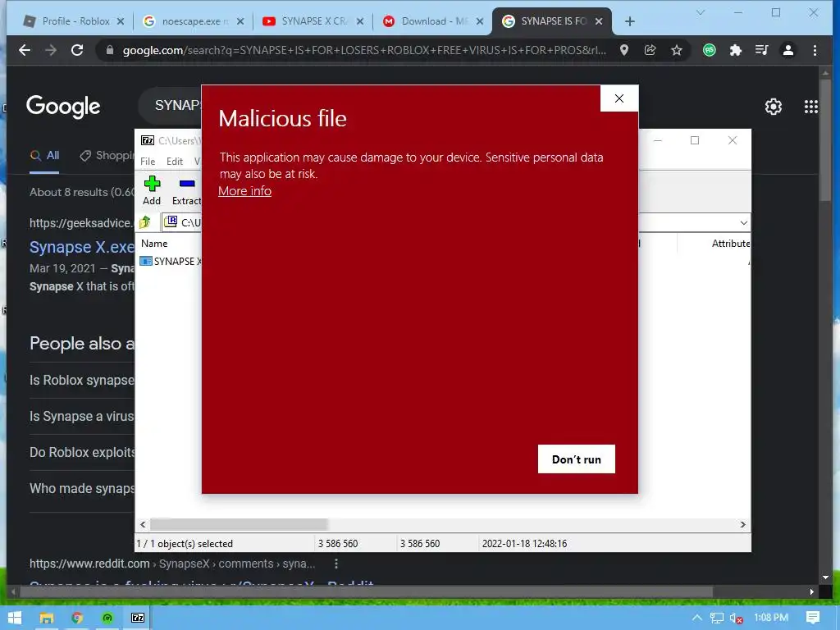840x630 pixels.
Task: Click the green extension icon
Action: point(710,50)
